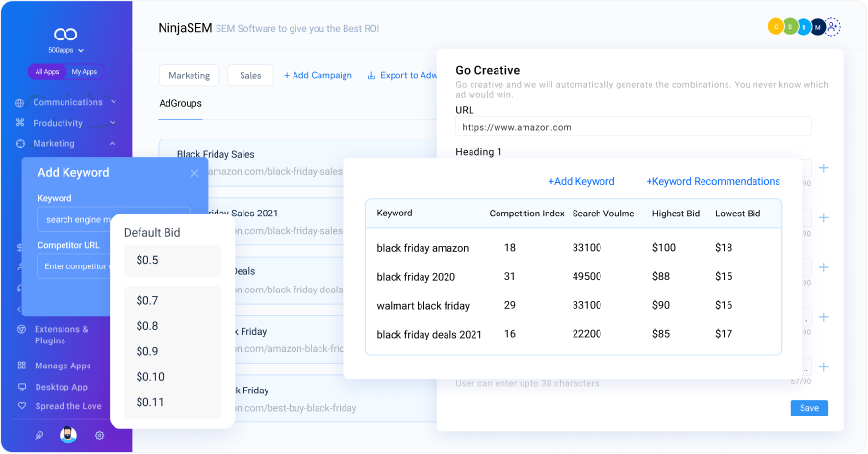Image resolution: width=868 pixels, height=454 pixels.
Task: Click the add team member icon
Action: 833,28
